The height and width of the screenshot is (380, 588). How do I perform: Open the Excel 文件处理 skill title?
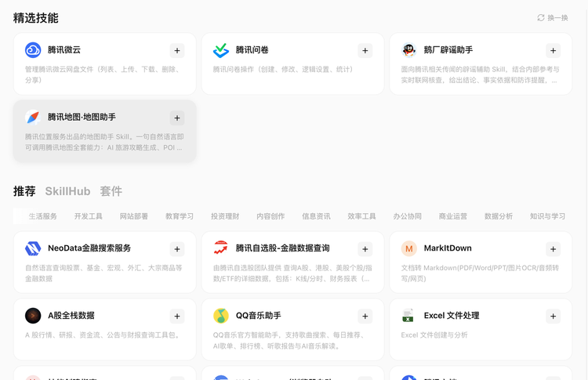tap(452, 315)
